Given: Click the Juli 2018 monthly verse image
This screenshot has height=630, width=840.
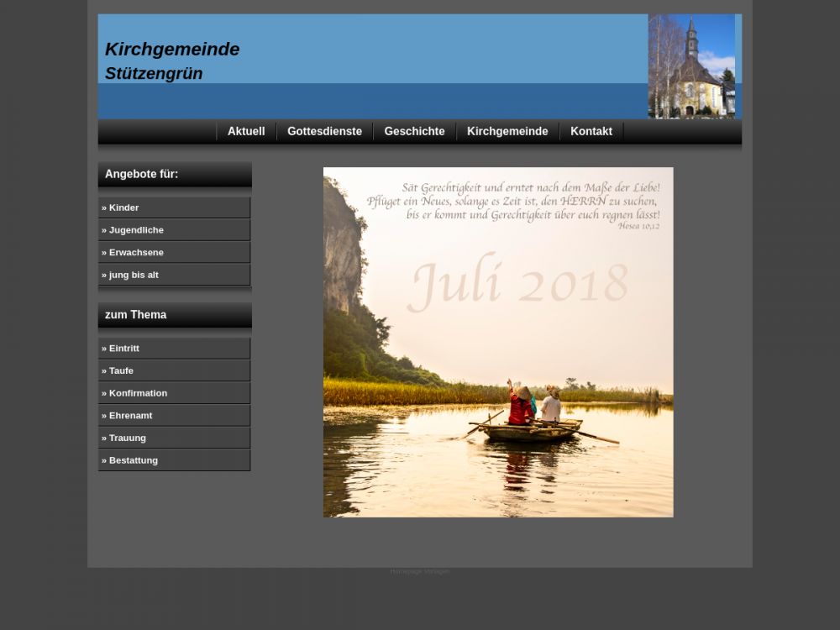Looking at the screenshot, I should (x=498, y=342).
